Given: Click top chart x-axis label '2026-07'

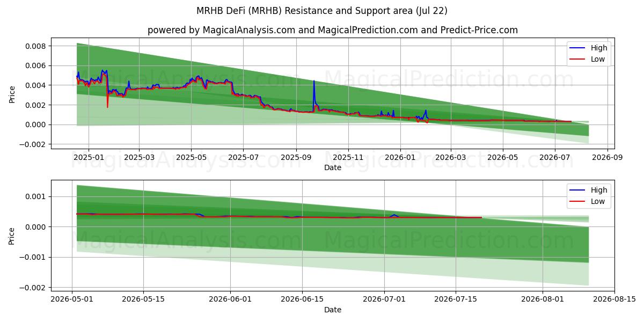Looking at the screenshot, I should point(555,158).
